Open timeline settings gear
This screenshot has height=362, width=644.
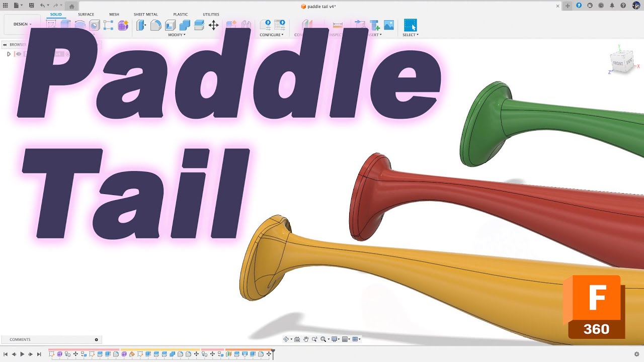(636, 354)
